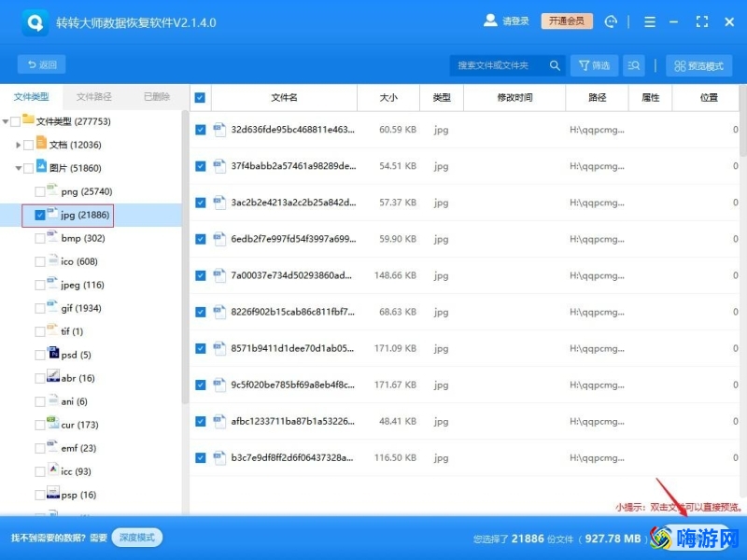Click file icon of 8226f902b15cab86c811fbf7 row
Image resolution: width=747 pixels, height=560 pixels.
point(219,312)
